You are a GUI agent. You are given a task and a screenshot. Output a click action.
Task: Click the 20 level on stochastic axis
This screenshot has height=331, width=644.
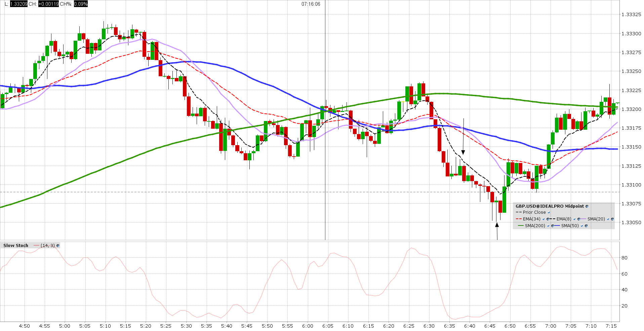(625, 306)
